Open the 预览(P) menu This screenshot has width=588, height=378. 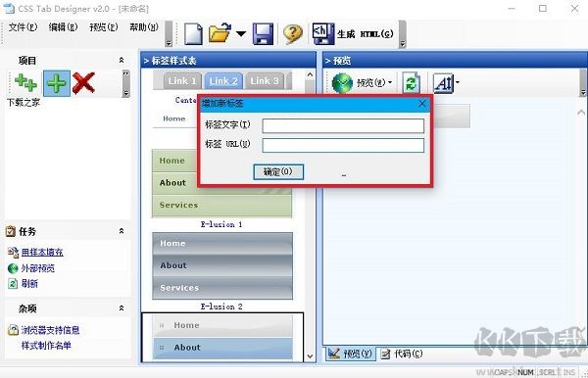coord(104,27)
